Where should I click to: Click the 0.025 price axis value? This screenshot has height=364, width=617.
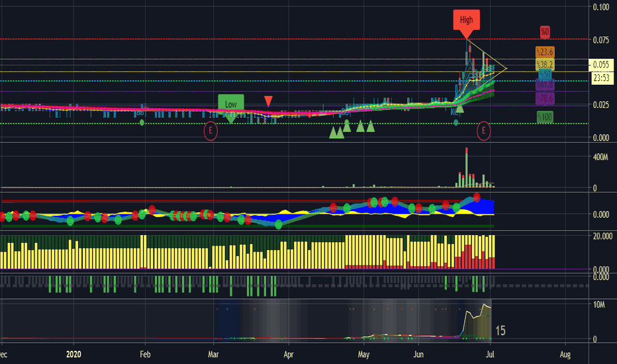tap(601, 105)
